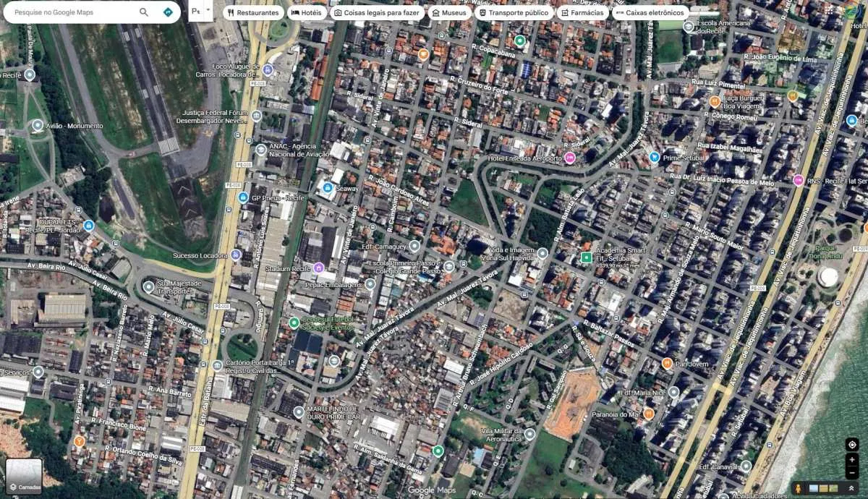The height and width of the screenshot is (499, 868).
Task: Select the Restaurantes category chip
Action: point(252,12)
